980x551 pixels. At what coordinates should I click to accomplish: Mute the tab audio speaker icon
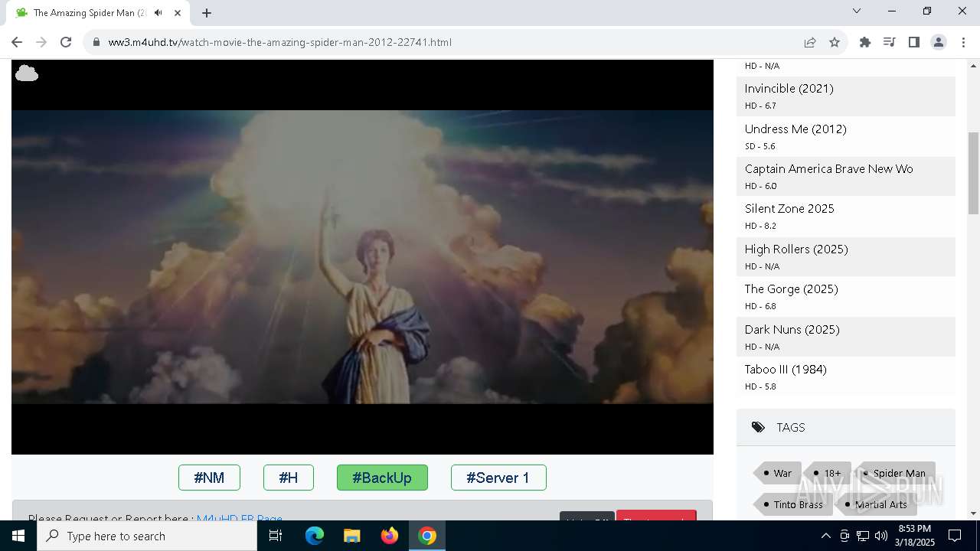(158, 12)
